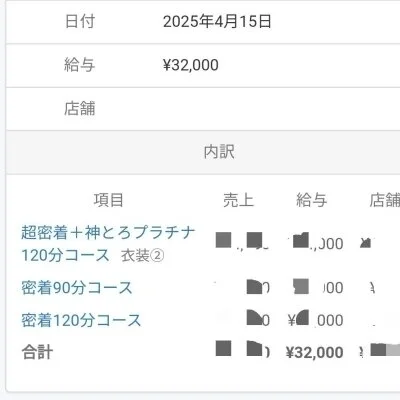The height and width of the screenshot is (400, 400).
Task: Click the salary amount for 密着90分コース
Action: tap(318, 287)
